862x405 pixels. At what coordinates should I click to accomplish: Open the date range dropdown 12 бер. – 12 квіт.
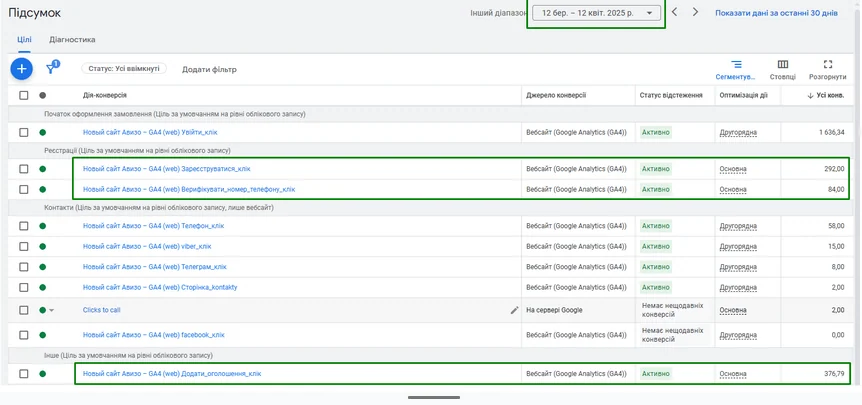click(x=596, y=13)
